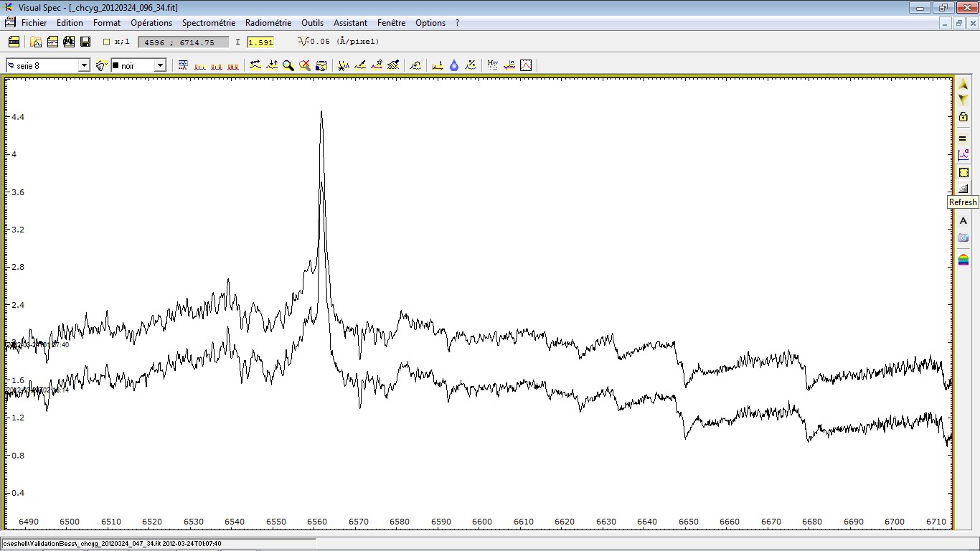980x551 pixels.
Task: Click the magnifying glass zoom tool
Action: click(x=288, y=65)
